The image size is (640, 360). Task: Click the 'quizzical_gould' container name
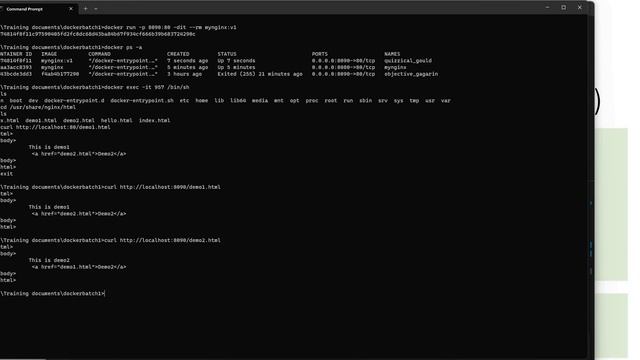tap(408, 61)
